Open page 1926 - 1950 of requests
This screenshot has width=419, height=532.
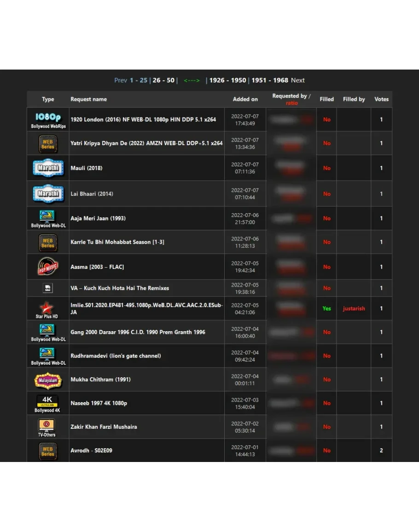pyautogui.click(x=227, y=80)
